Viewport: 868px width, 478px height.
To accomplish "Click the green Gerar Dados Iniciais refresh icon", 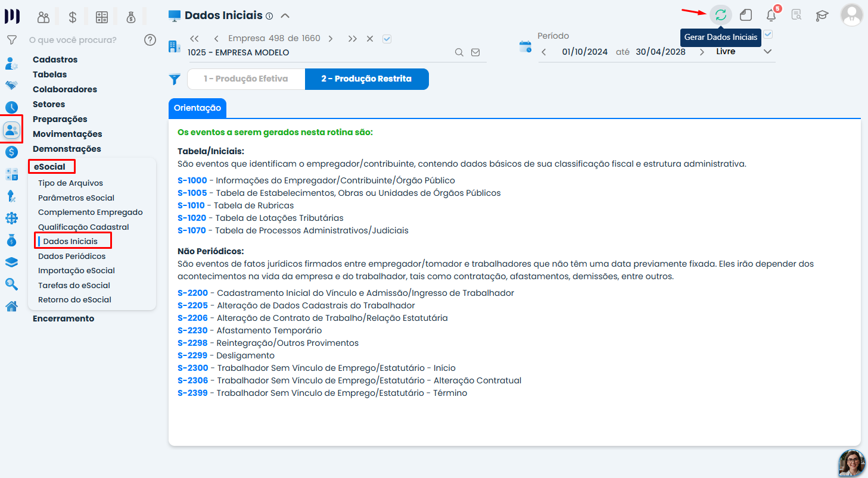I will (x=721, y=15).
